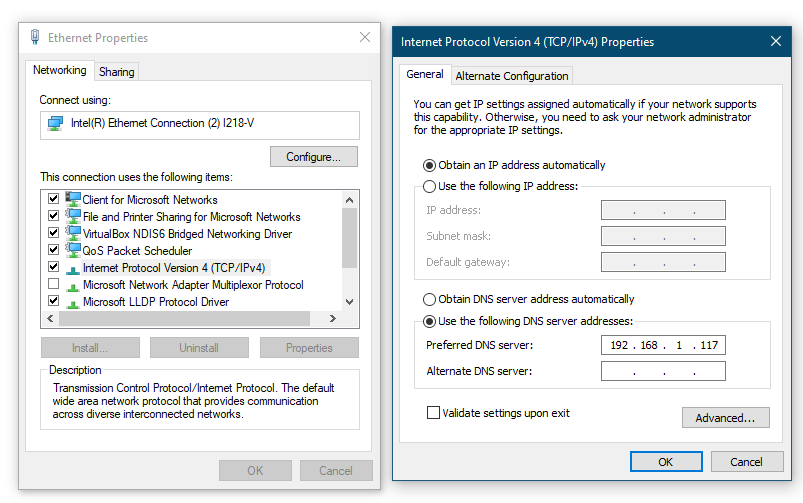
Task: Select Client for Microsoft Networks row text
Action: [150, 200]
